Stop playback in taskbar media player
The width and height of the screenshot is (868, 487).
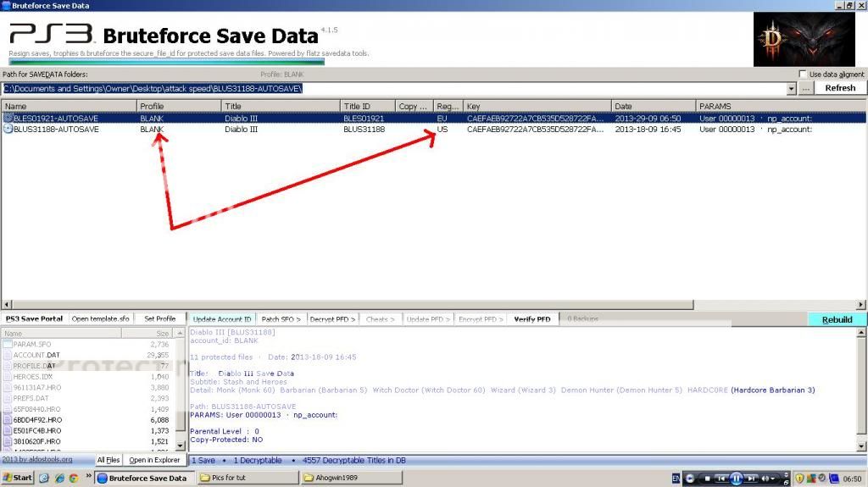[x=708, y=479]
